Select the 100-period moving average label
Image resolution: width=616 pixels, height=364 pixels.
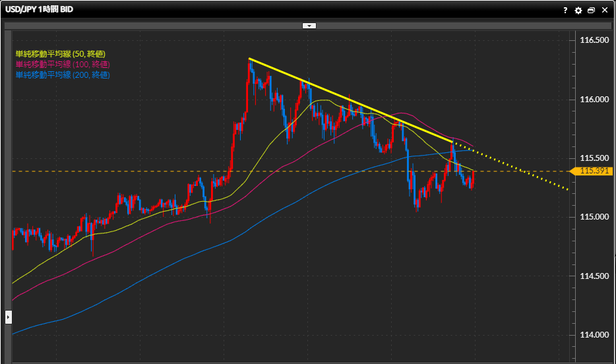(62, 64)
